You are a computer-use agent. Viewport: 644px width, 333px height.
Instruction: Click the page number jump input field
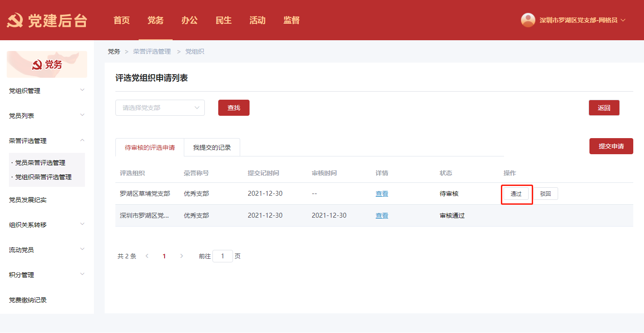pyautogui.click(x=222, y=256)
